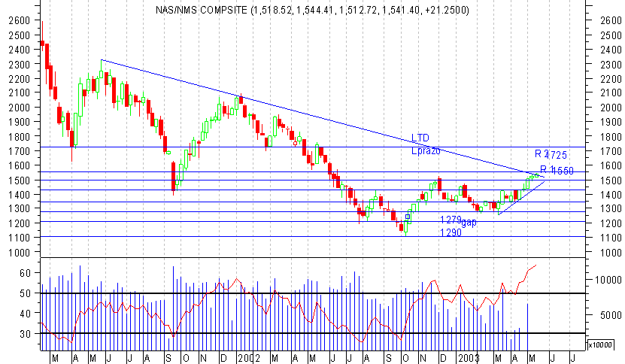Screen dimensions: 625x364
Task: Click 2300 on the right price axis
Action: 611,64
